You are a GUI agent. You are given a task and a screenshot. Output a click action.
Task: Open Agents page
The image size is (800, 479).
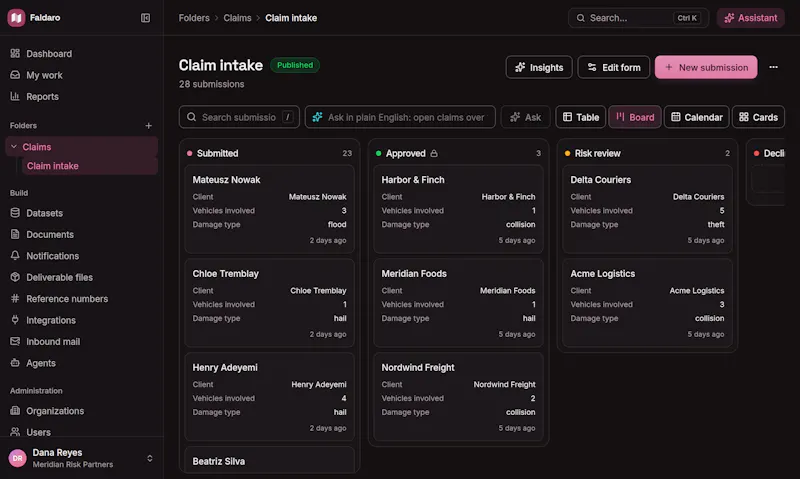tap(41, 363)
